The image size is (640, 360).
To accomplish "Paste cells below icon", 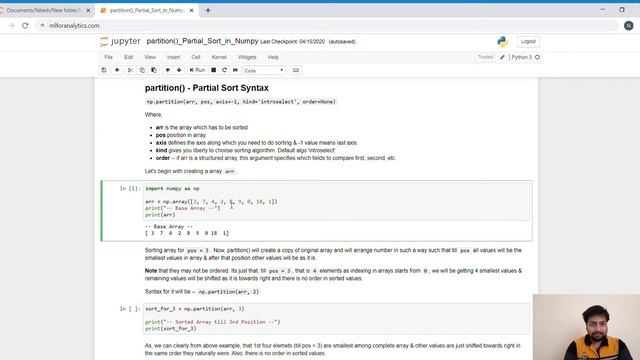I will pos(154,70).
